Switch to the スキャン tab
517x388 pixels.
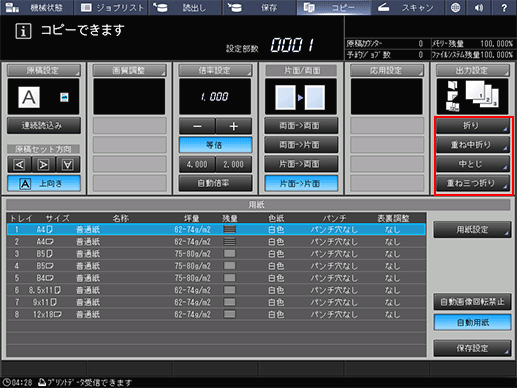[x=407, y=7]
